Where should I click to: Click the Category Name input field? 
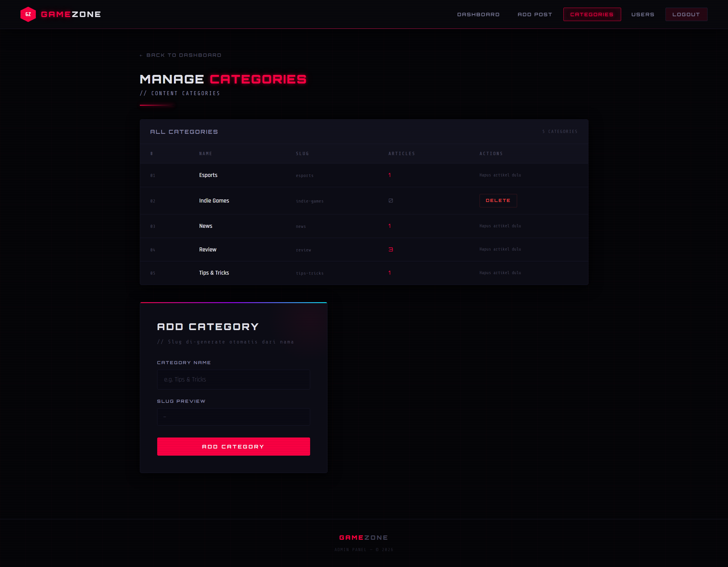(233, 380)
